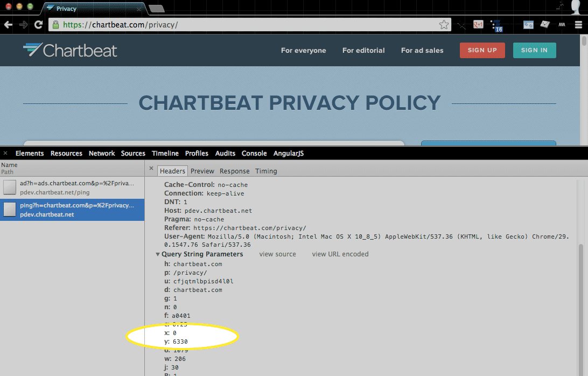Focus the address bar URL field
The image size is (588, 376).
pyautogui.click(x=249, y=25)
